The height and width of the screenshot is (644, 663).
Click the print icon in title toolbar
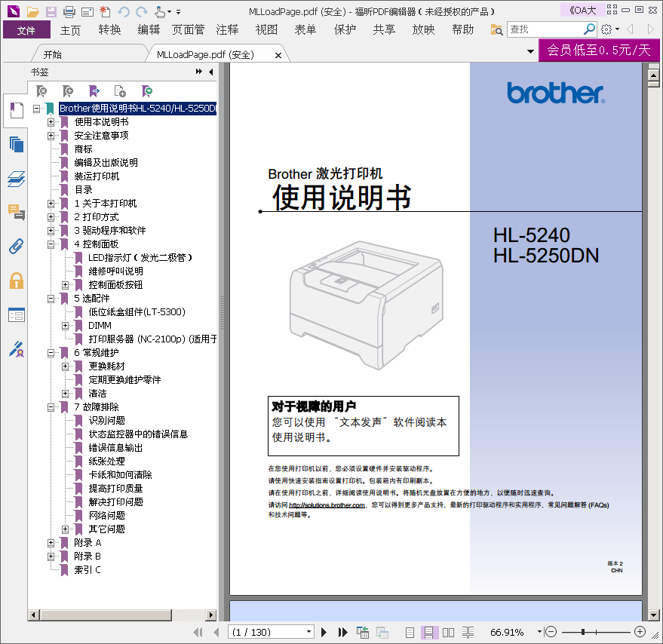[x=69, y=12]
